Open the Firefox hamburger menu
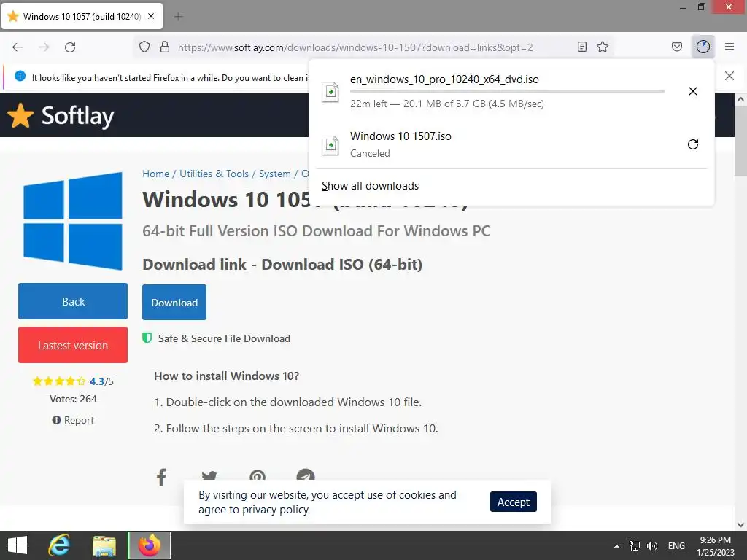The height and width of the screenshot is (560, 747). (x=729, y=47)
